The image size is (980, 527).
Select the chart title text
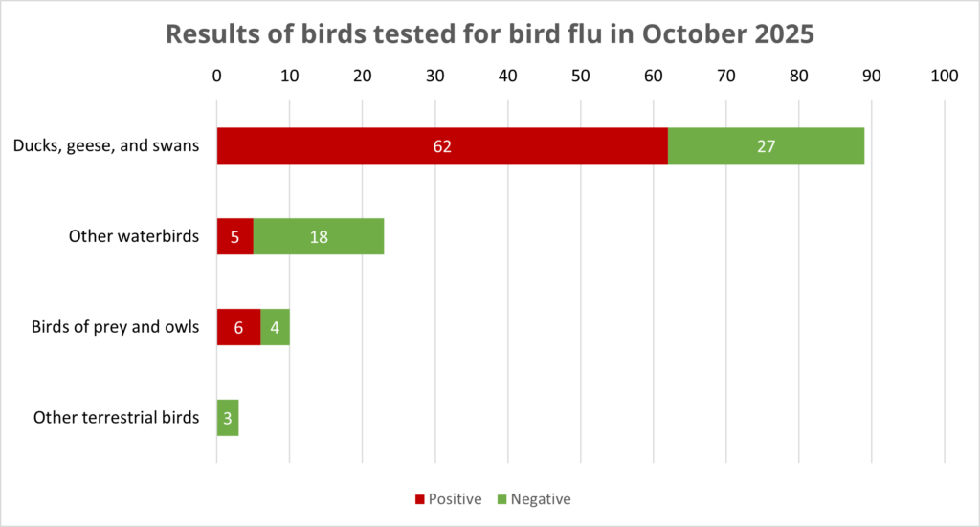tap(489, 33)
